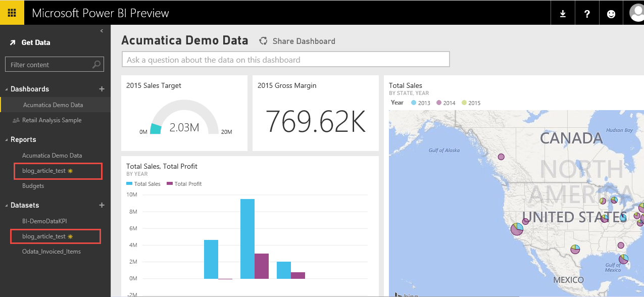Add a new dataset with plus icon
This screenshot has height=297, width=644.
click(102, 205)
